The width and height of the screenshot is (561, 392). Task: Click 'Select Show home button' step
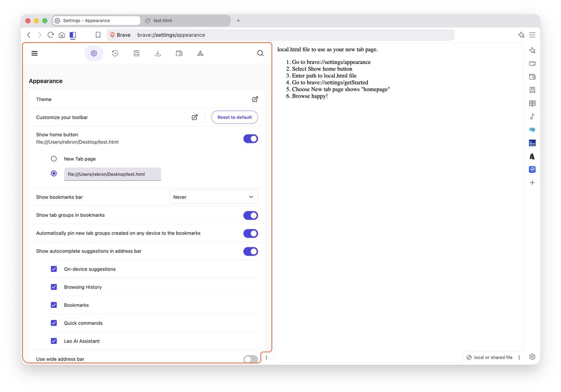pyautogui.click(x=322, y=69)
